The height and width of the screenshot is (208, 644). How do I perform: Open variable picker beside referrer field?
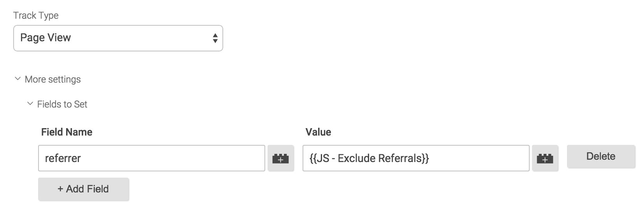pyautogui.click(x=280, y=158)
